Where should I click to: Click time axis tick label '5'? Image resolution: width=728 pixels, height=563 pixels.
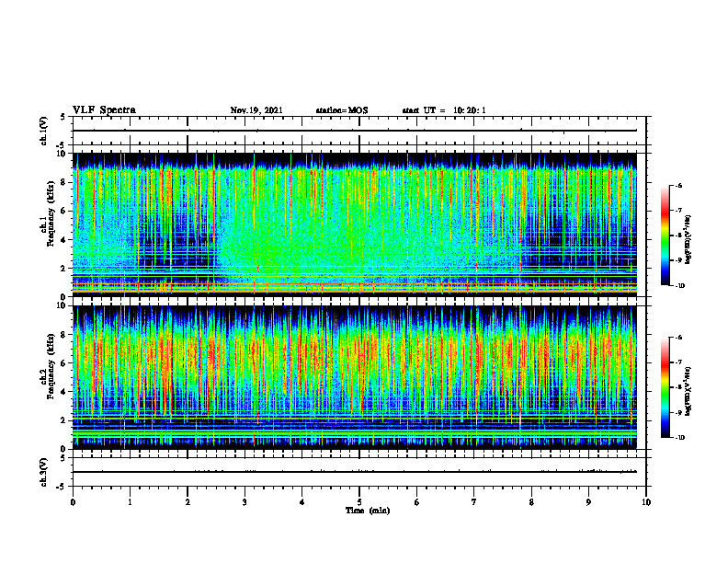[x=359, y=502]
